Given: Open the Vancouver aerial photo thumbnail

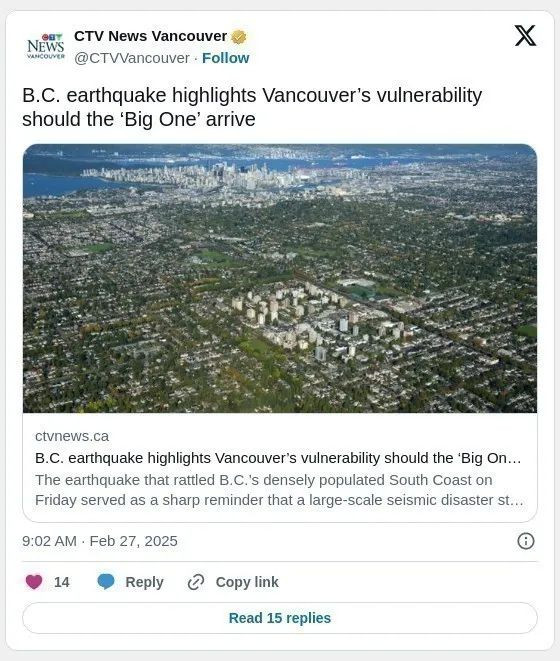Looking at the screenshot, I should pos(280,278).
